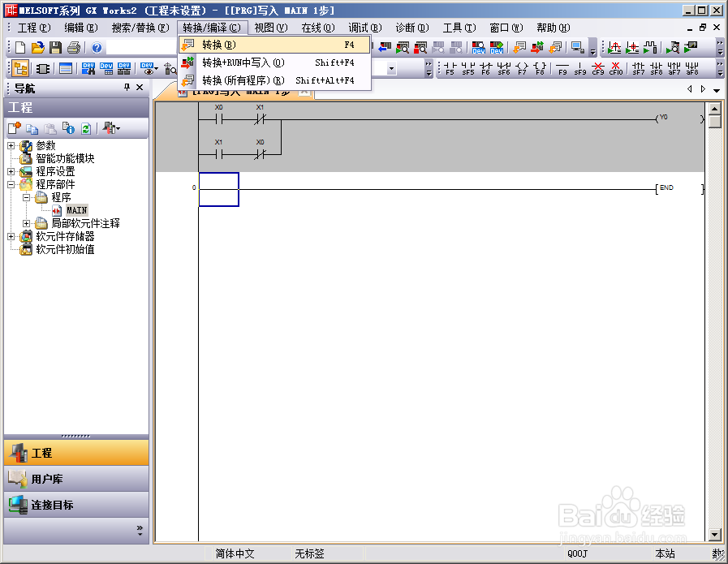The height and width of the screenshot is (564, 728).
Task: Insert falling pulse contact sF8
Action: pos(656,69)
